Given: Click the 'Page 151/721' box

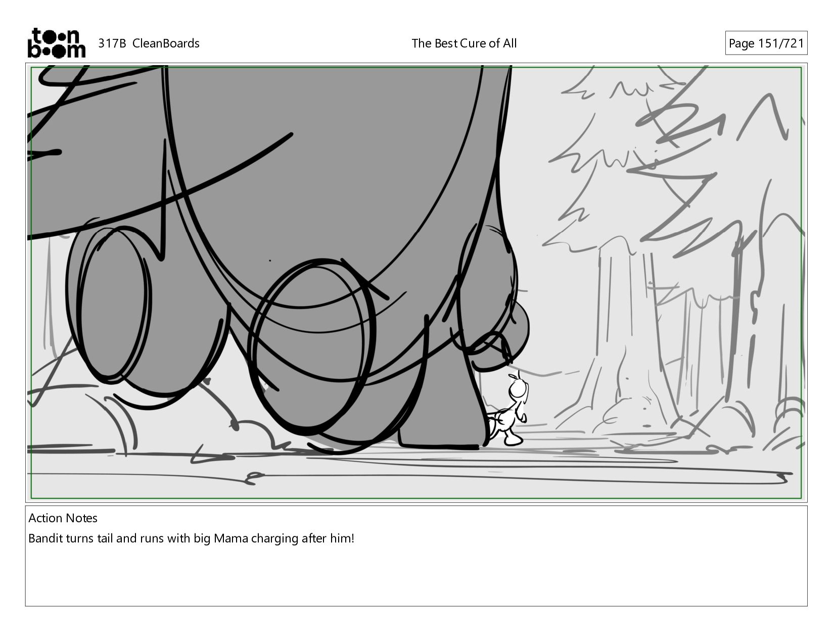Looking at the screenshot, I should click(766, 43).
